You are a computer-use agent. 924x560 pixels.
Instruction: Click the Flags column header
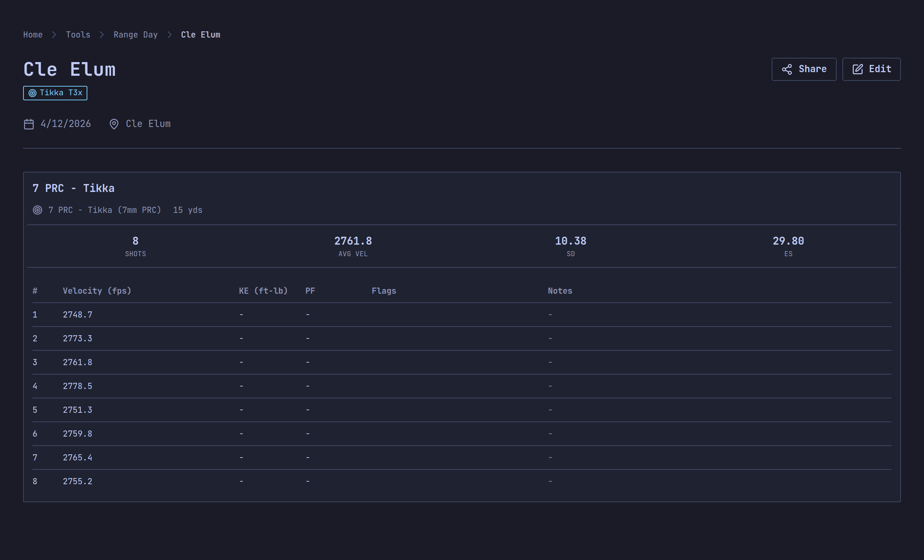pyautogui.click(x=384, y=291)
